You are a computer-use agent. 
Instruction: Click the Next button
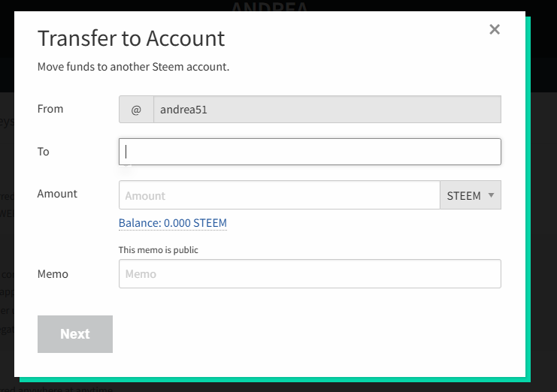click(x=75, y=334)
